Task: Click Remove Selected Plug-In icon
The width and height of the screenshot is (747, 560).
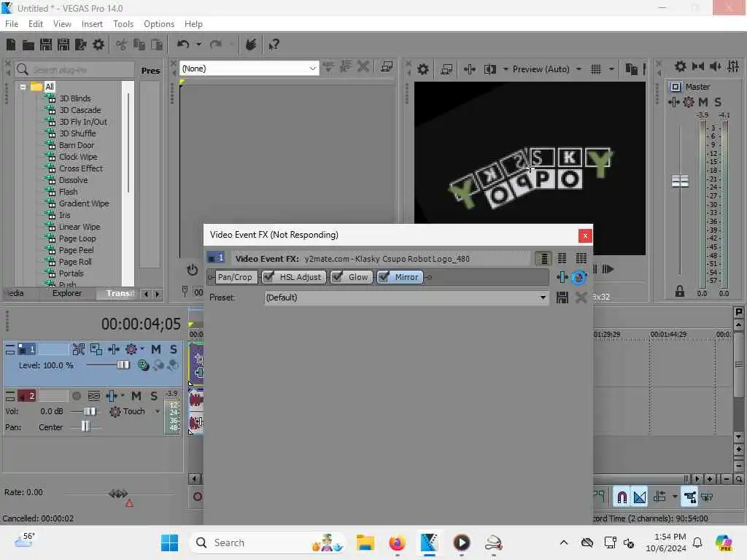Action: [578, 277]
